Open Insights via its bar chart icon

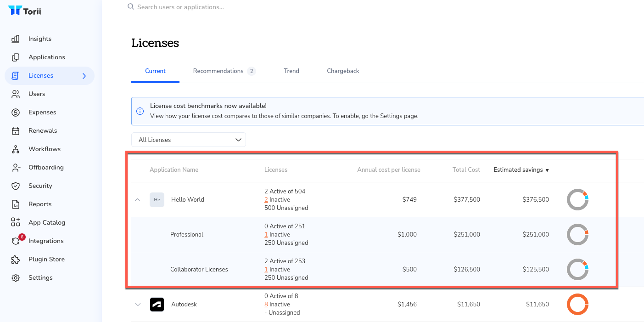tap(16, 39)
